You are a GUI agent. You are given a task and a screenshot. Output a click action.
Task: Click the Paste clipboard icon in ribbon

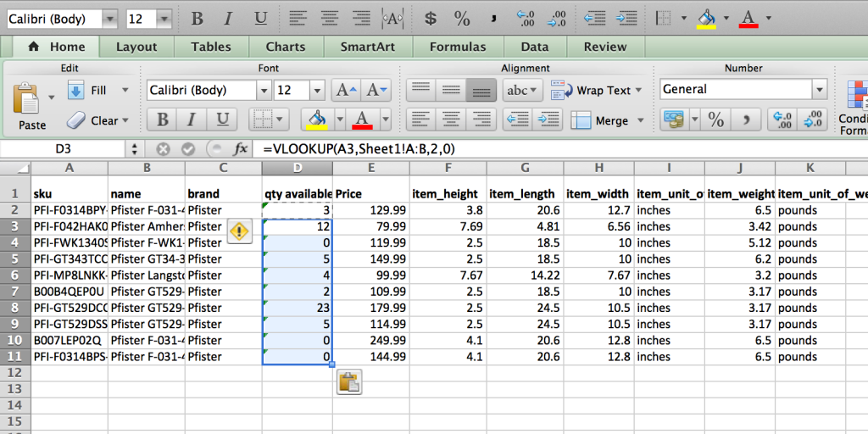[x=26, y=98]
